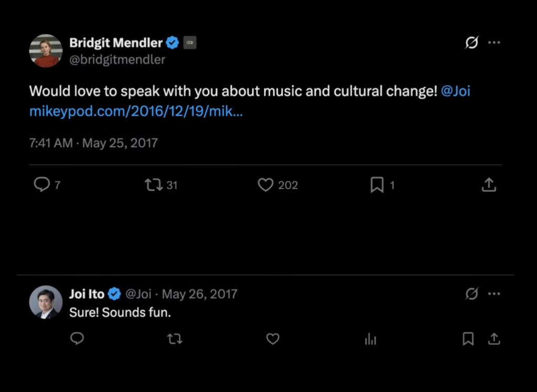Viewport: 537px width, 392px height.
Task: Share Bridgit Mendler's tweet
Action: (489, 184)
